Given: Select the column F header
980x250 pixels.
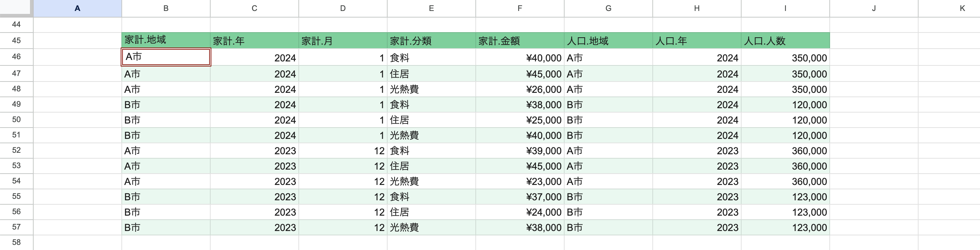Looking at the screenshot, I should click(520, 8).
